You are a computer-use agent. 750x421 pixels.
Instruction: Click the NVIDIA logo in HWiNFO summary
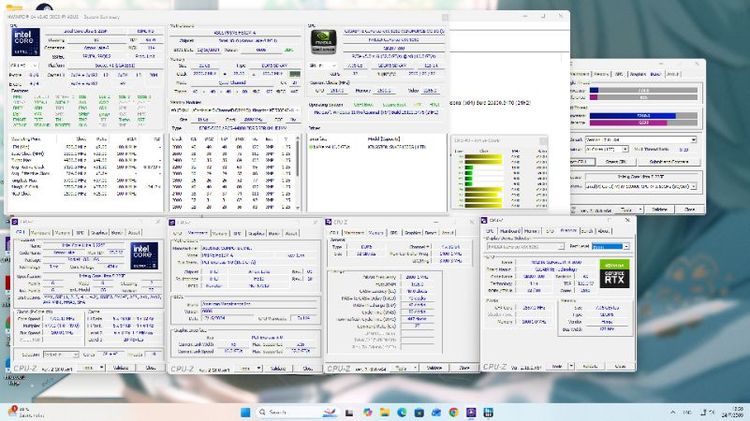pos(324,42)
